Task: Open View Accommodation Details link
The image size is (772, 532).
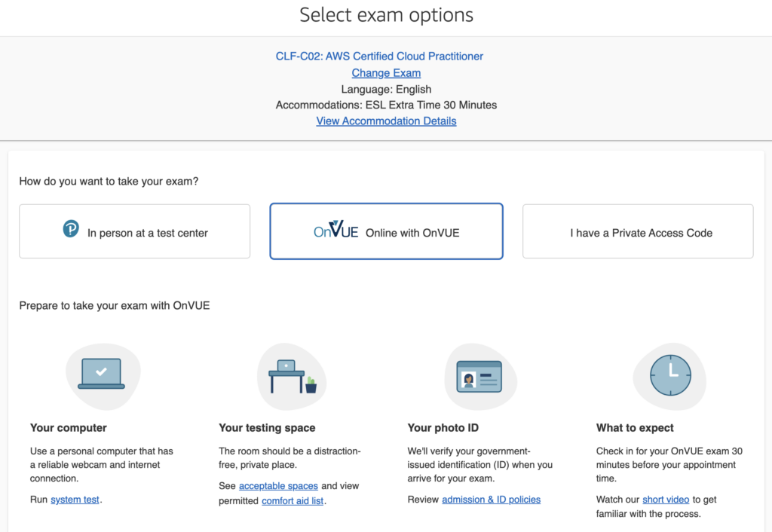Action: coord(386,121)
